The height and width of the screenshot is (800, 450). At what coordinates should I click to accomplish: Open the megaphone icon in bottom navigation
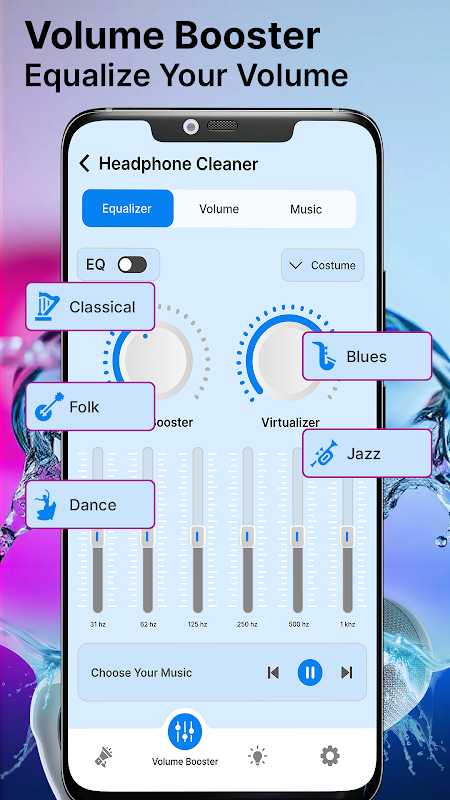click(x=104, y=756)
